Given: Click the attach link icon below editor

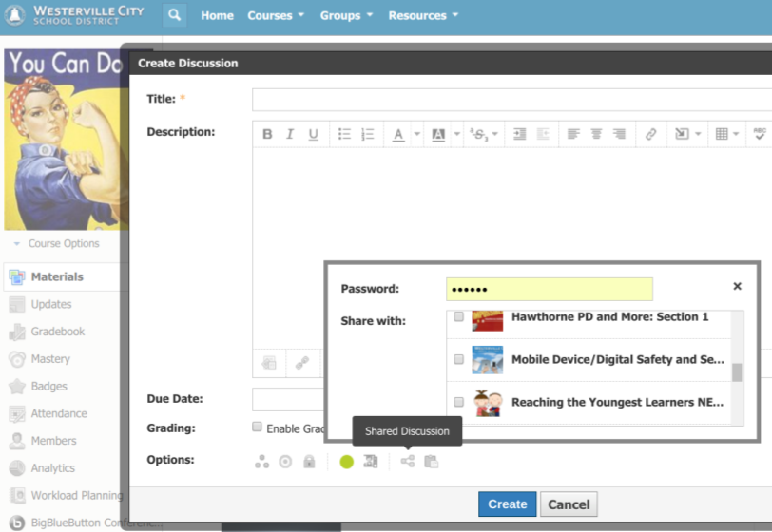Looking at the screenshot, I should point(302,363).
